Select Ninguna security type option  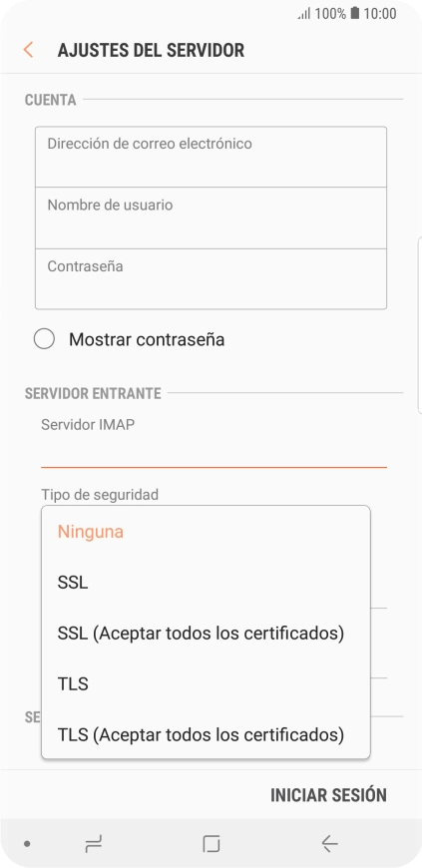click(x=206, y=532)
